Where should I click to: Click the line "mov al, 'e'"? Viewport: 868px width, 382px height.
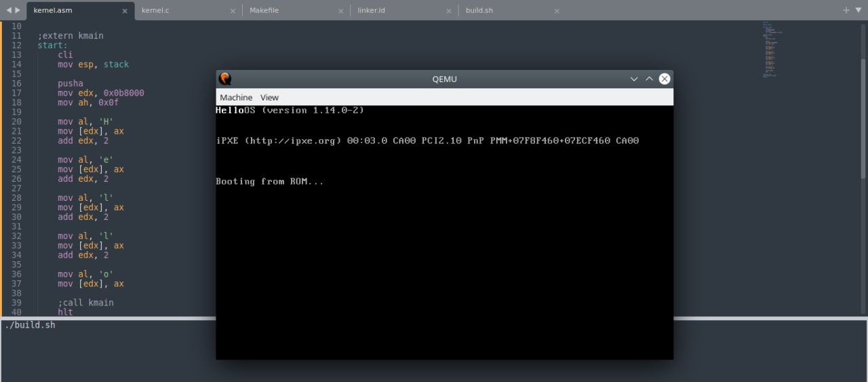pos(85,159)
